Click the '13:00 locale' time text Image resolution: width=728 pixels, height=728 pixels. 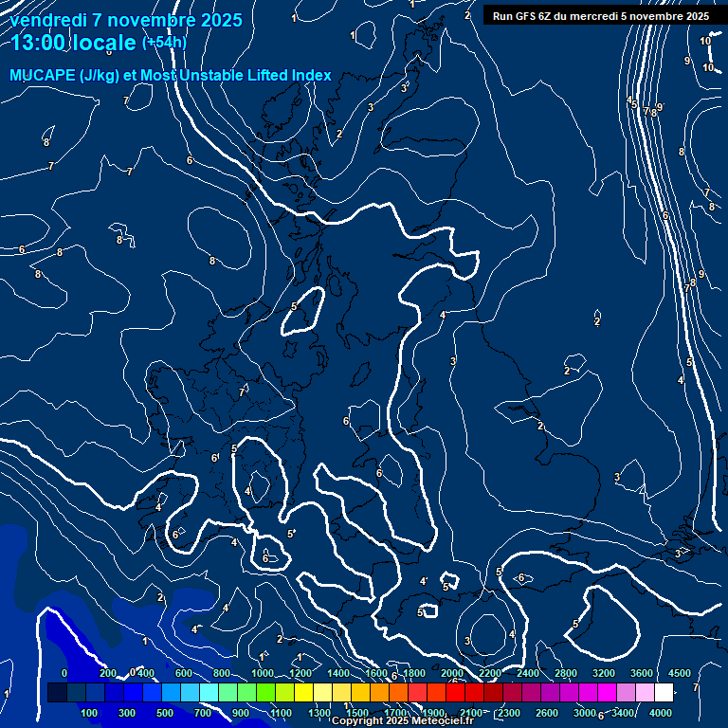click(x=73, y=43)
